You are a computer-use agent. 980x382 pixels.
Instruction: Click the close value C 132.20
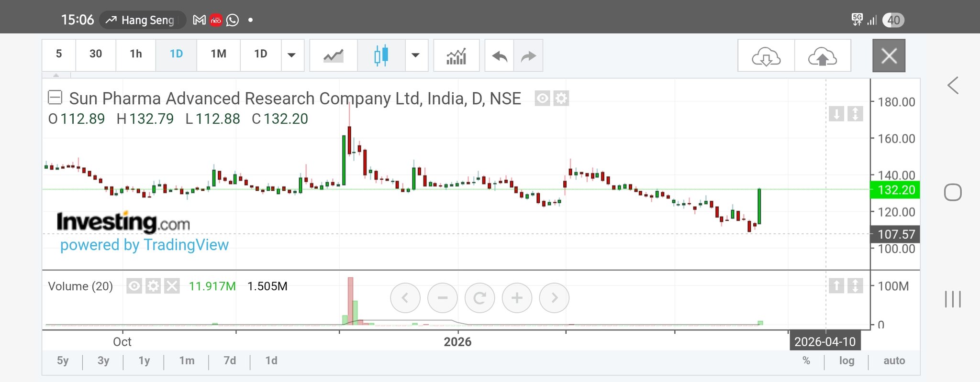point(280,119)
